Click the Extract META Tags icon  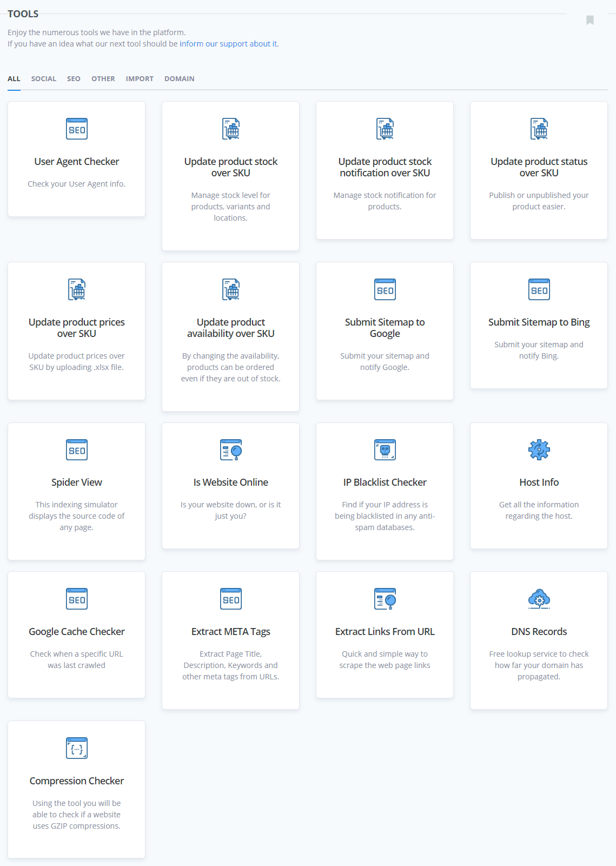coord(231,599)
